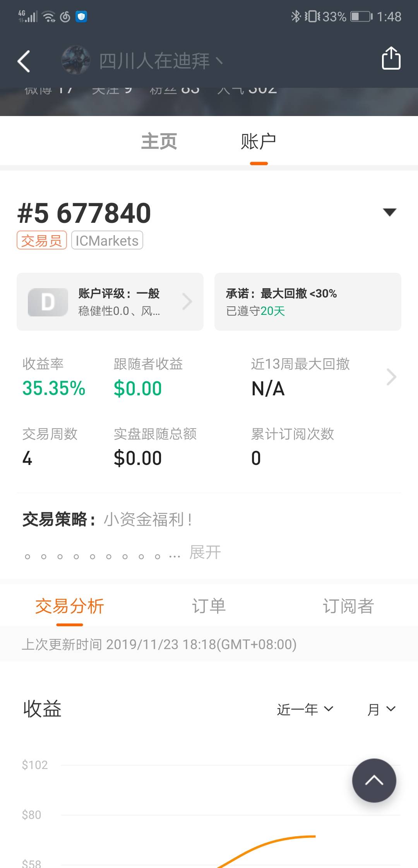
Task: Tap scroll-to-top floating button
Action: click(x=374, y=780)
